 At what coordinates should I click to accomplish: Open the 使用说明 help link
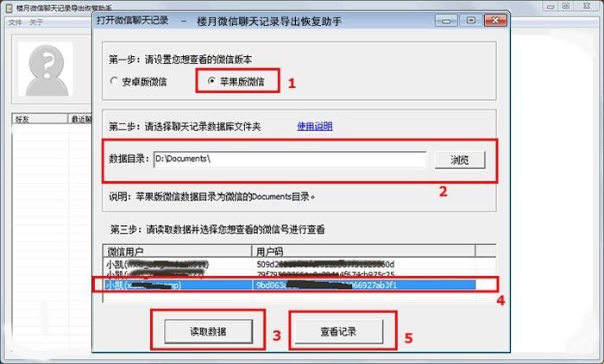tap(315, 126)
